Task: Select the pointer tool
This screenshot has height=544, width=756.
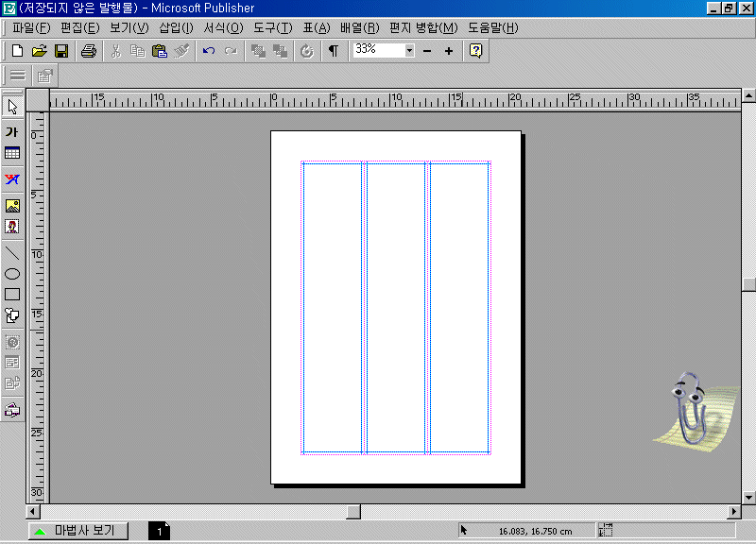Action: tap(12, 107)
